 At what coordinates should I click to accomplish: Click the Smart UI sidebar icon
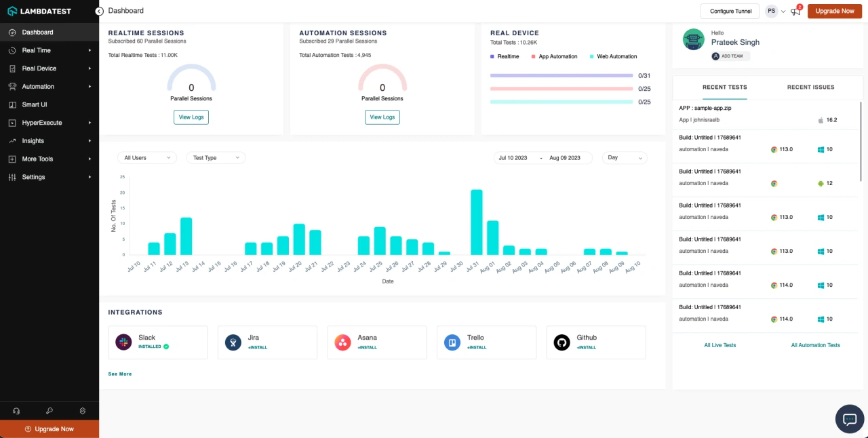pos(12,105)
